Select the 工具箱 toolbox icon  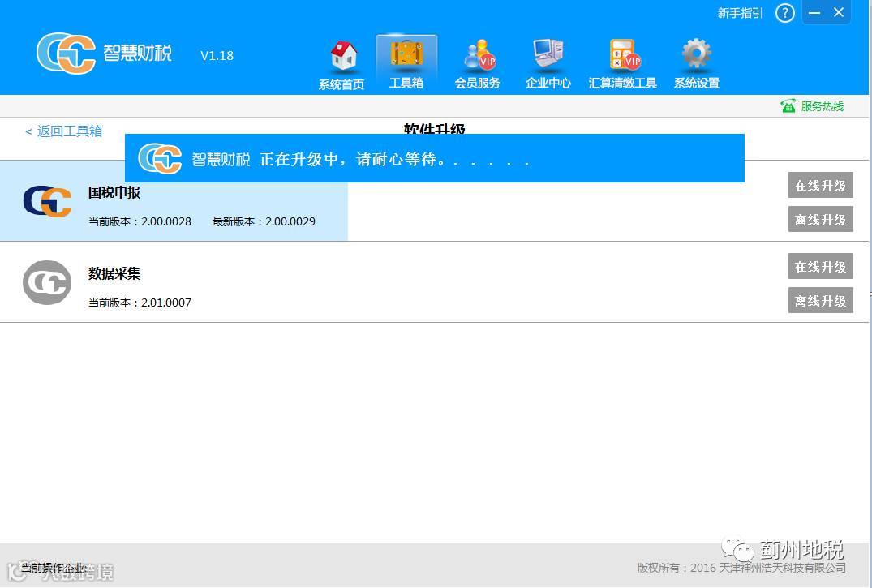tap(406, 54)
